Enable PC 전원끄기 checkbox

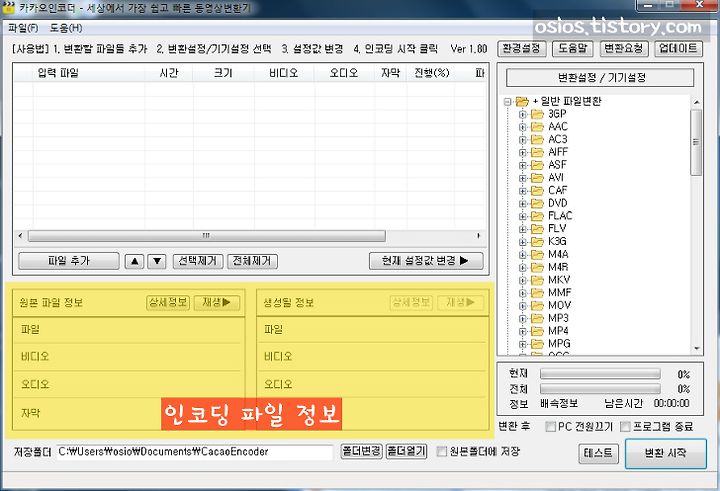550,427
